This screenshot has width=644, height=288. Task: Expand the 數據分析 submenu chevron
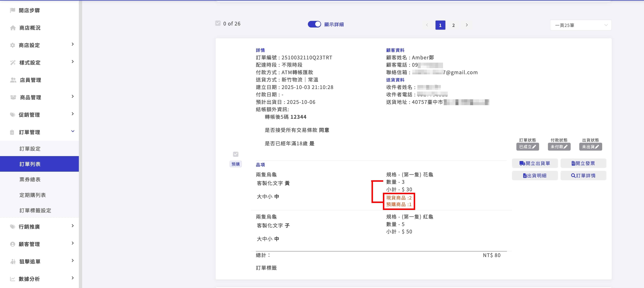(x=73, y=278)
